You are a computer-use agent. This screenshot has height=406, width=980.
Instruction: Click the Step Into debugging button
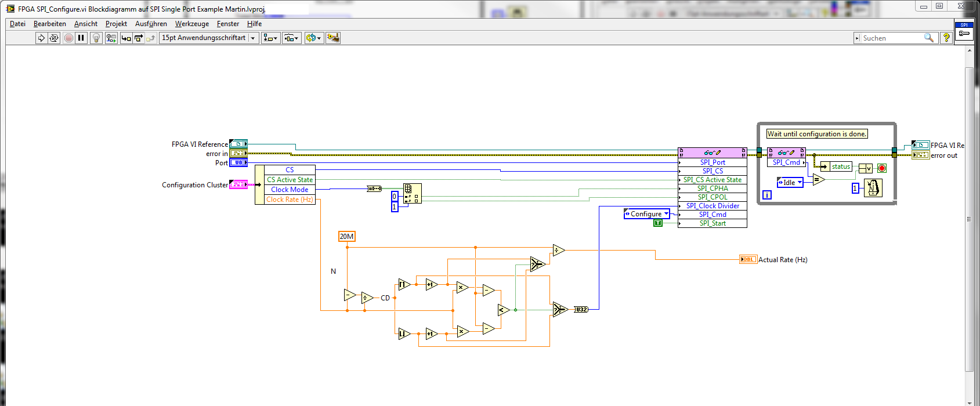[126, 38]
